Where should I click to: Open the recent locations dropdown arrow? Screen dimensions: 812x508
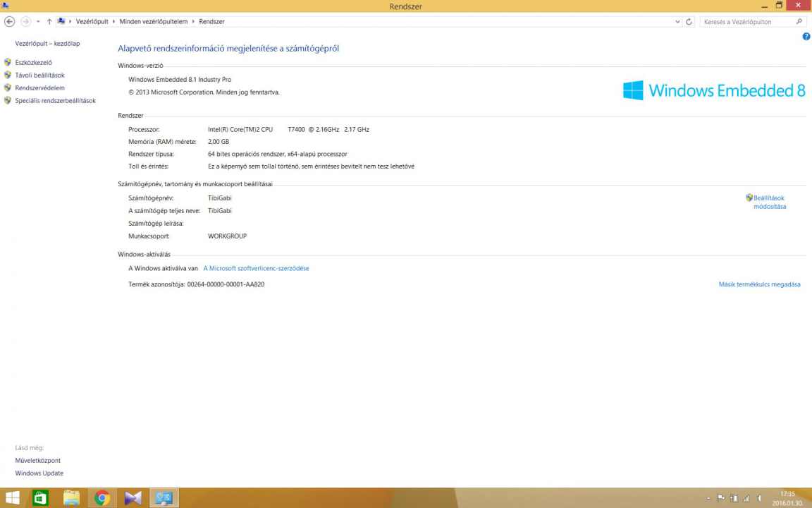tap(38, 22)
